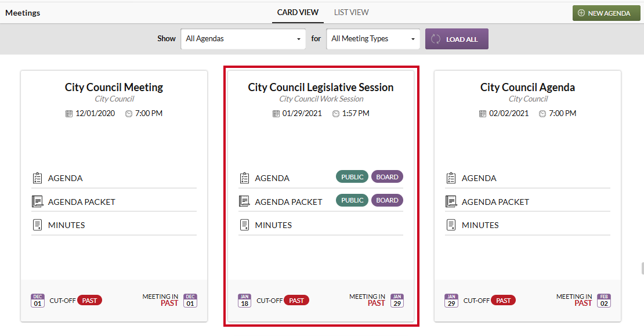
Task: Open the City Council Meeting card title
Action: 114,87
